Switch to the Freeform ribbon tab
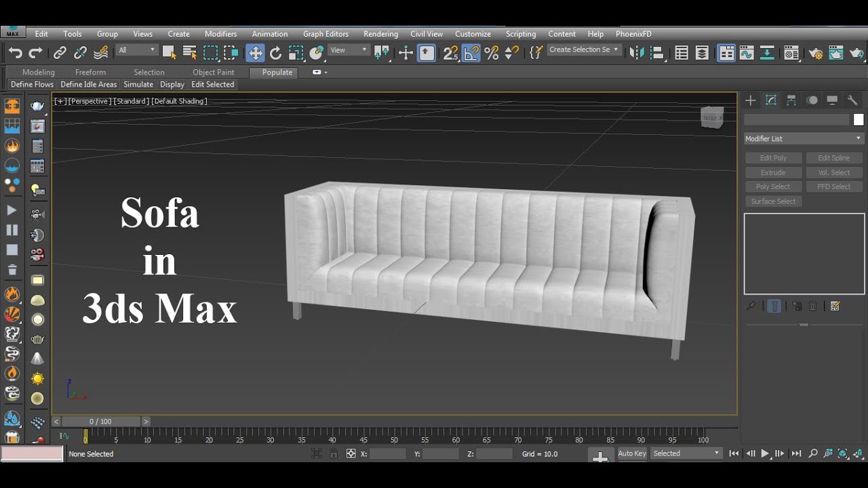This screenshot has height=488, width=868. tap(91, 73)
